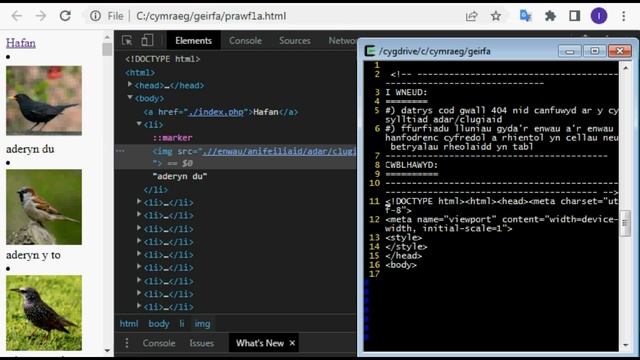Collapse the body node
Image resolution: width=640 pixels, height=360 pixels.
pyautogui.click(x=130, y=98)
